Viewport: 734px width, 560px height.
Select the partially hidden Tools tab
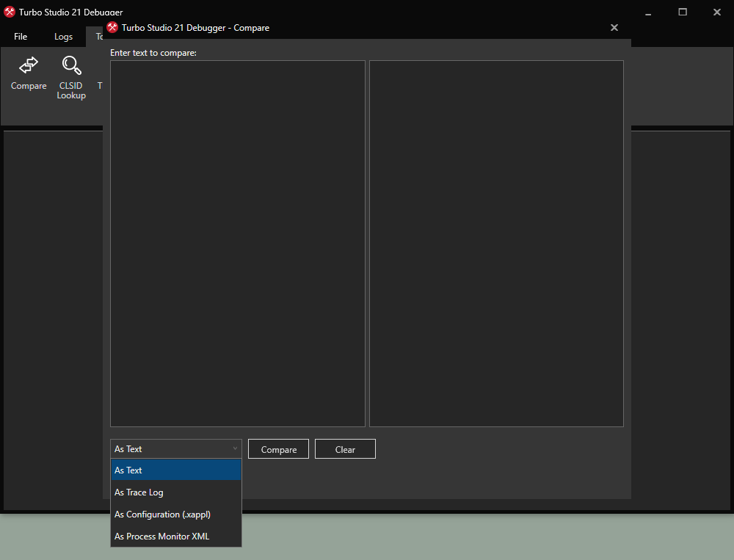[x=96, y=37]
